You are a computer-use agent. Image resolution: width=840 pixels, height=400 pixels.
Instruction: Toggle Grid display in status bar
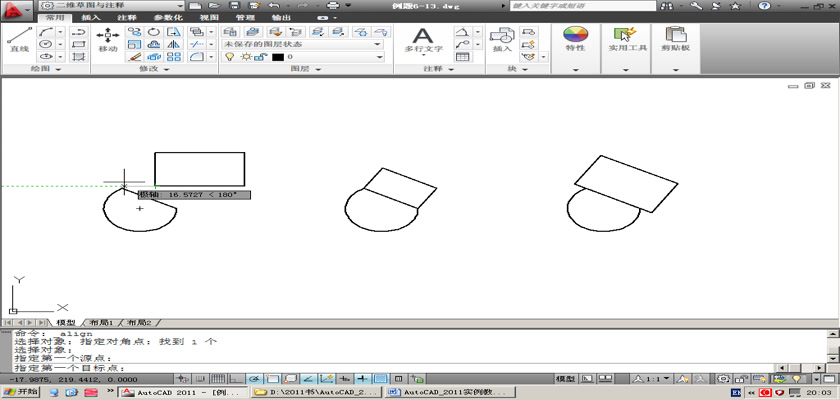[218, 379]
